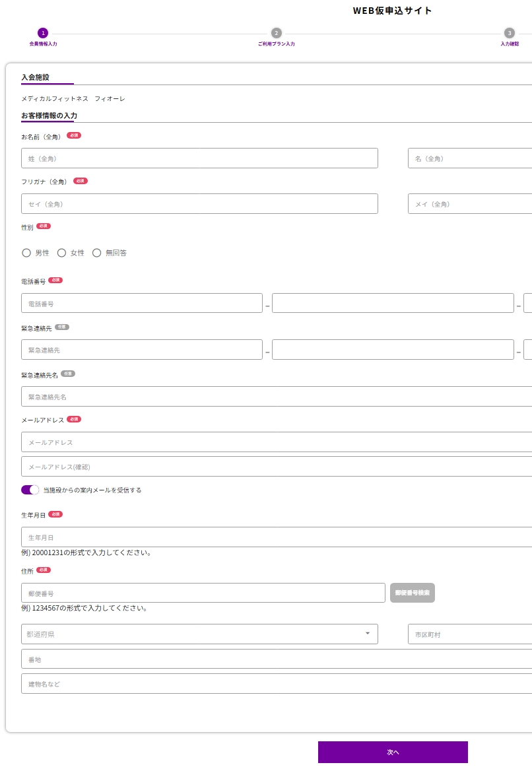The width and height of the screenshot is (532, 771).
Task: Click step 1 circle 会員情報入力
Action: coord(43,33)
